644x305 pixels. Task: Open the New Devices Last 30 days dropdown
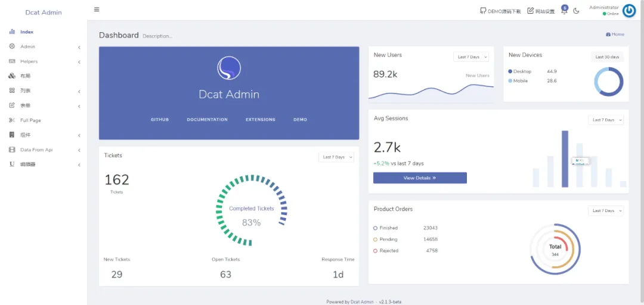[x=607, y=57]
